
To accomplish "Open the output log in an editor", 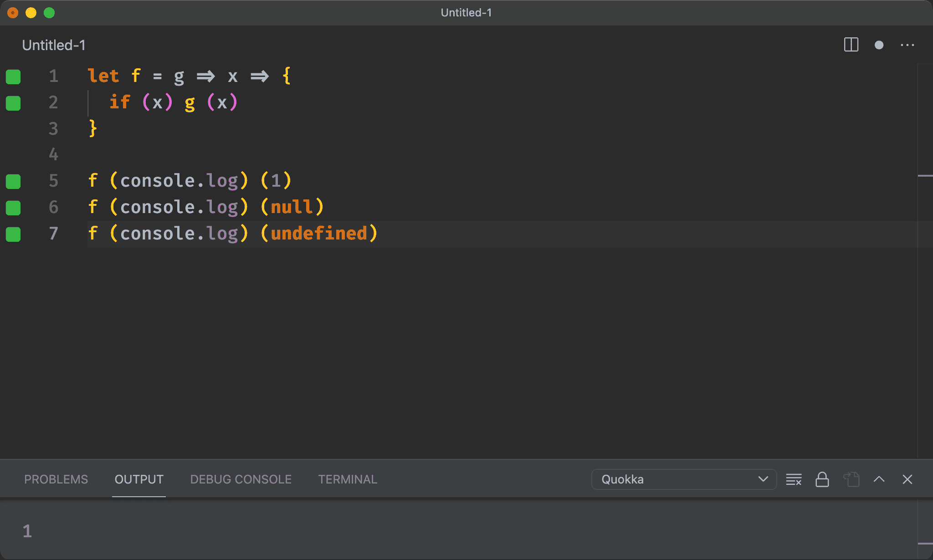I will pos(851,479).
